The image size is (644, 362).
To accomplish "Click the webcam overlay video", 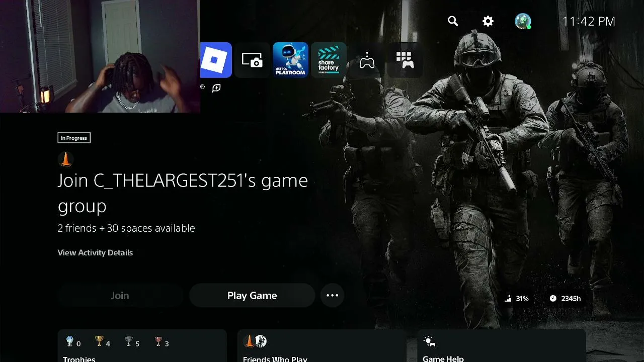I will (x=100, y=56).
